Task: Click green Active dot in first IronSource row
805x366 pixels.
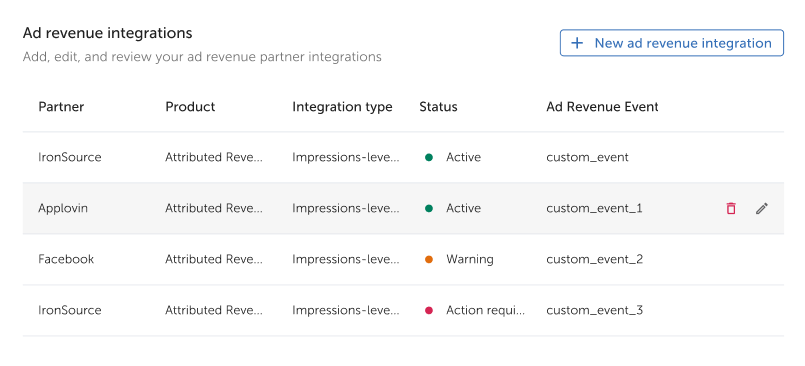Action: (429, 158)
